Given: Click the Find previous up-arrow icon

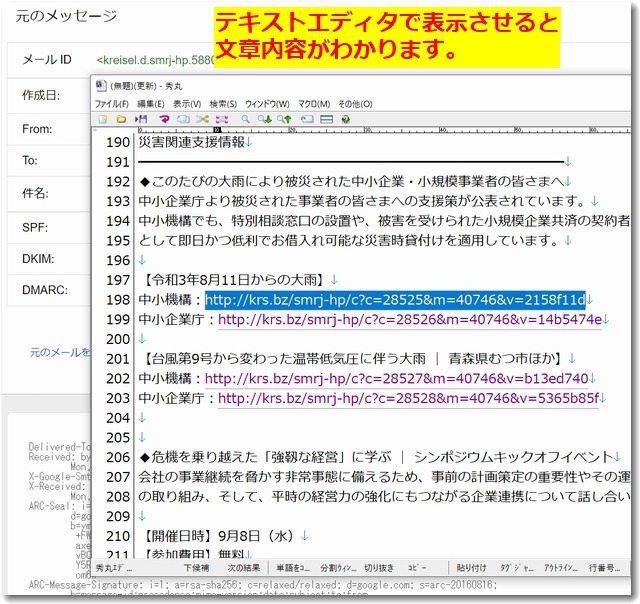Looking at the screenshot, I should (x=284, y=119).
